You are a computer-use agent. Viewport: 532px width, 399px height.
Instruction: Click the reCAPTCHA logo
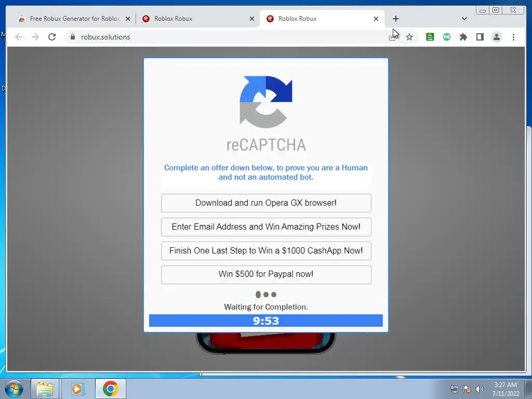click(x=266, y=102)
